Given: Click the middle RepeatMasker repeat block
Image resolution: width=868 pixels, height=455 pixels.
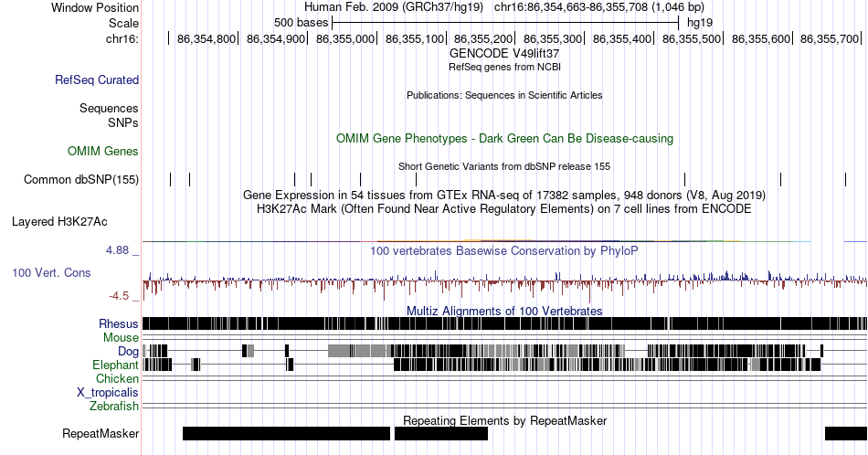Looking at the screenshot, I should pyautogui.click(x=441, y=433).
